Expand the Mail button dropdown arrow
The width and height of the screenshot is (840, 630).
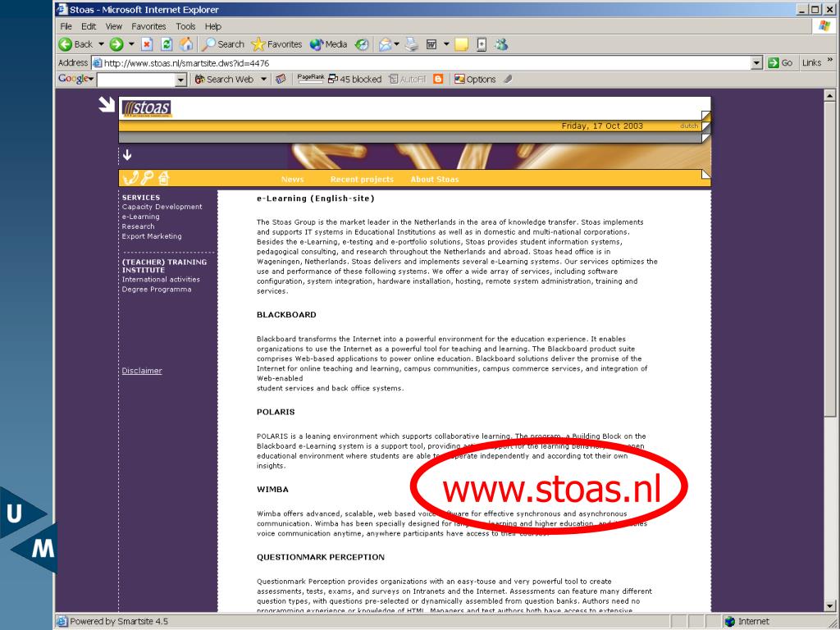click(x=397, y=44)
